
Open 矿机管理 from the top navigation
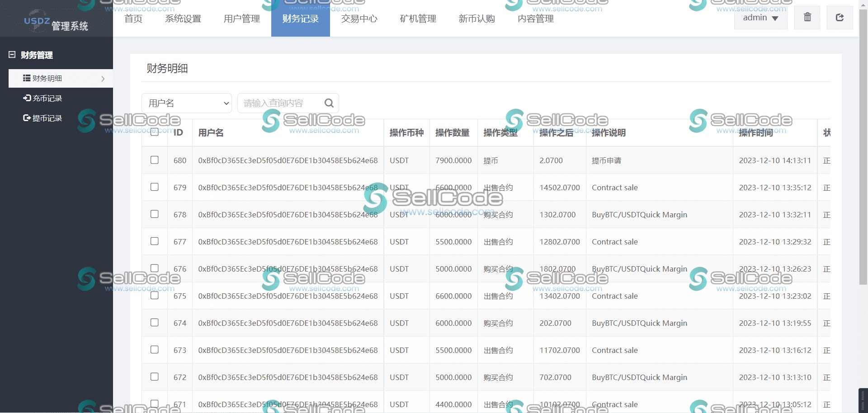(x=417, y=19)
